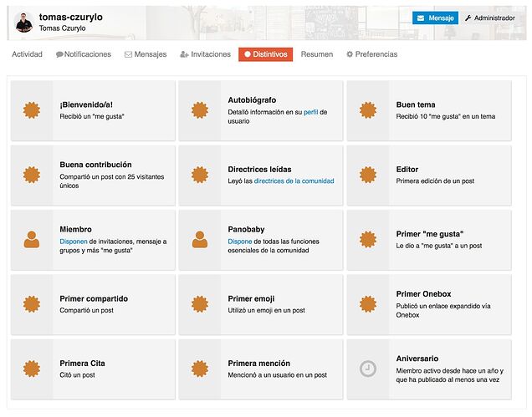
Task: Click the Miembro person badge icon
Action: point(32,240)
